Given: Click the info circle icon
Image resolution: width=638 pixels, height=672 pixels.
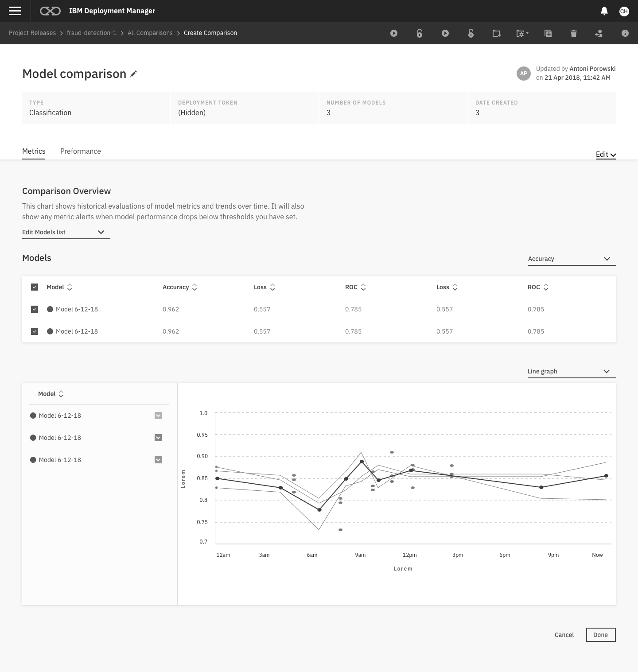Looking at the screenshot, I should click(625, 33).
